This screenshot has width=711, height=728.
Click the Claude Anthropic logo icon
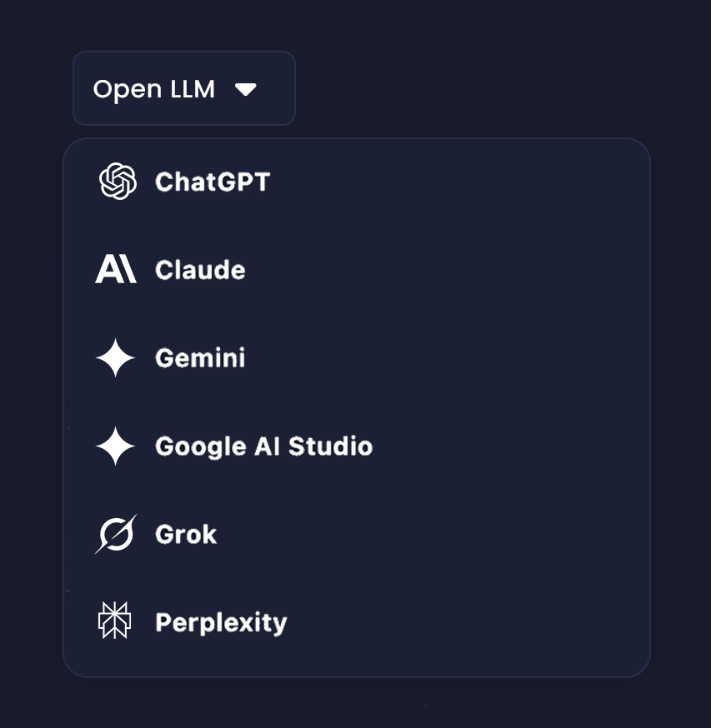tap(116, 270)
